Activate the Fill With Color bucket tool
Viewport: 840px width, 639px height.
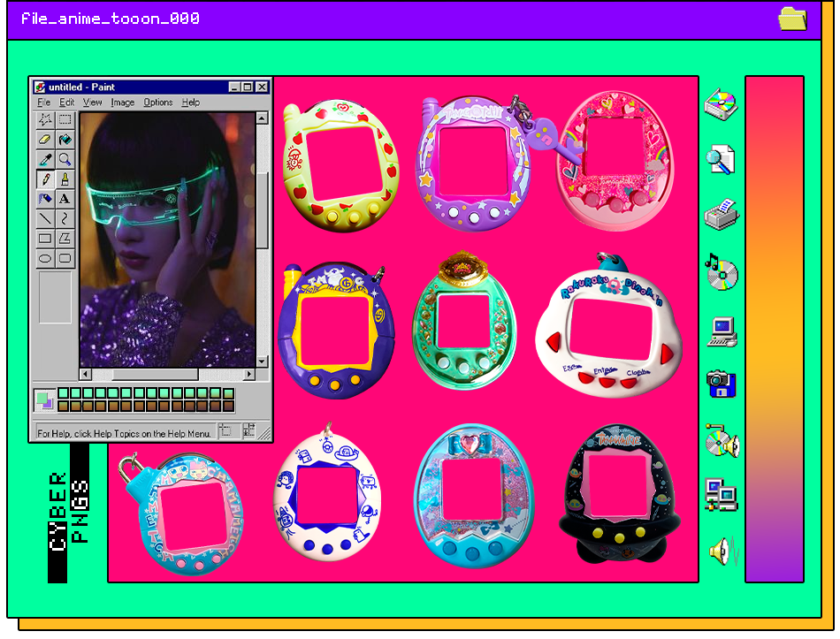click(65, 140)
